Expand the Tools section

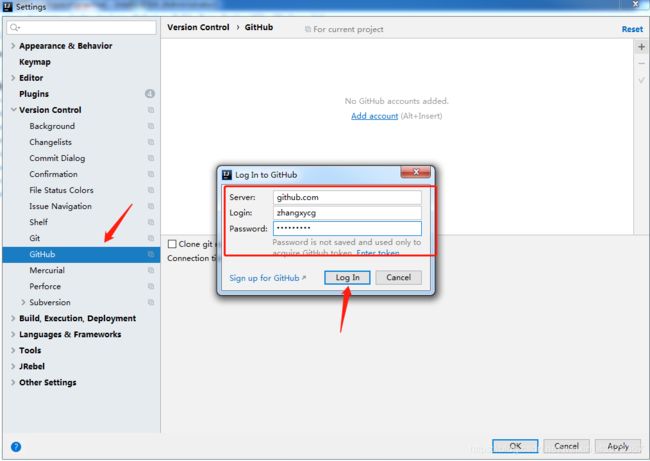[13, 350]
